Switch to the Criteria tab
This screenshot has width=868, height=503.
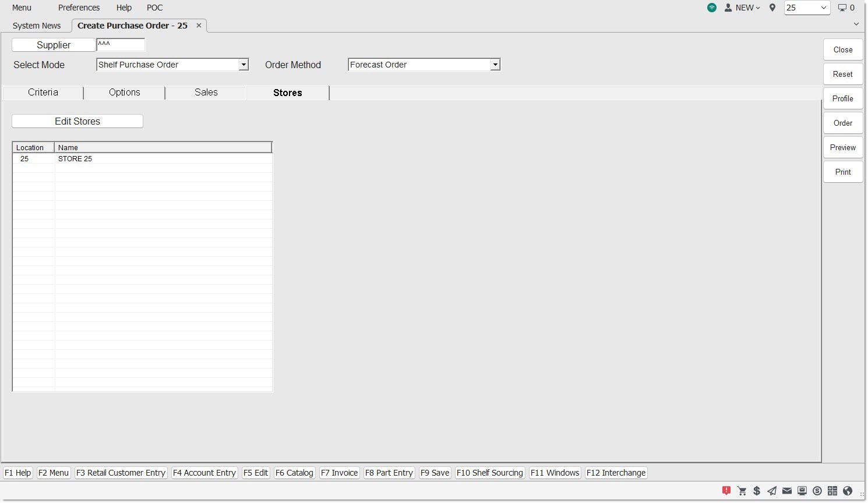(x=43, y=93)
